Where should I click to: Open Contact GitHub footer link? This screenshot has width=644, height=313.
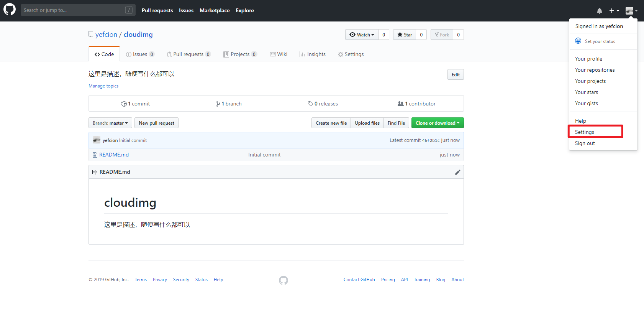(359, 280)
